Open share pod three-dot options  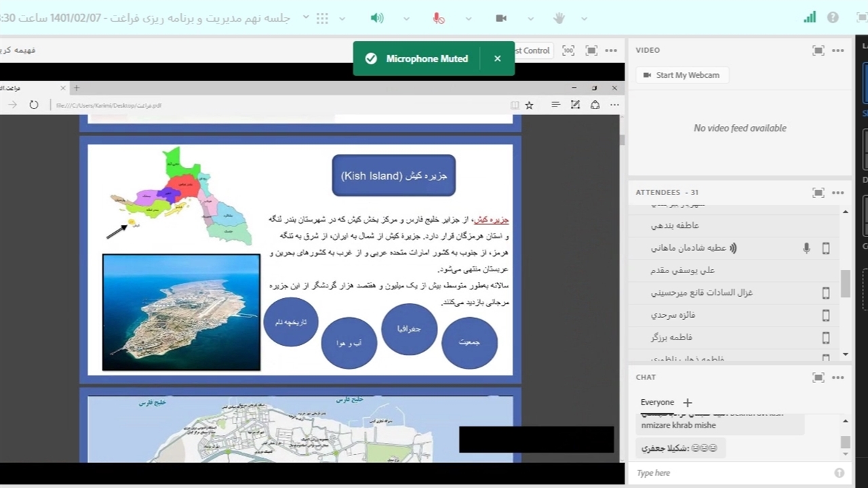click(x=611, y=51)
